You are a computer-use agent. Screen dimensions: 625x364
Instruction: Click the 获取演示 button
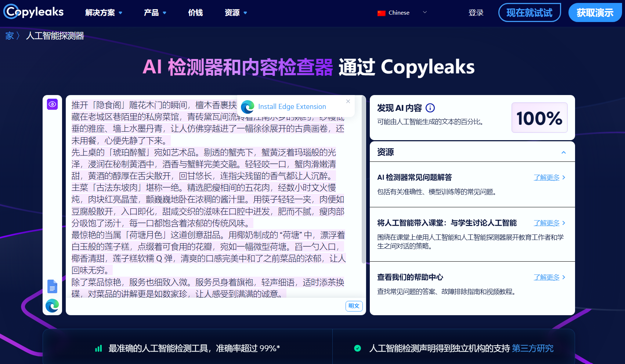click(595, 12)
